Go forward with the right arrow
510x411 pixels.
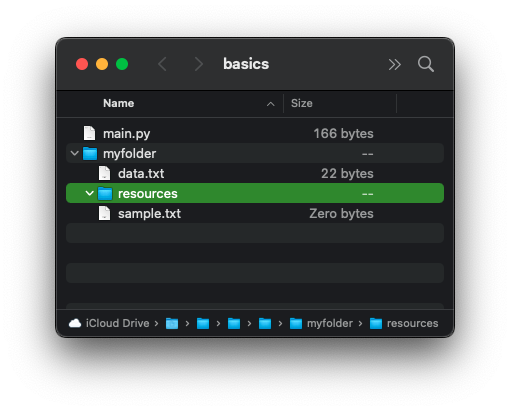click(199, 64)
